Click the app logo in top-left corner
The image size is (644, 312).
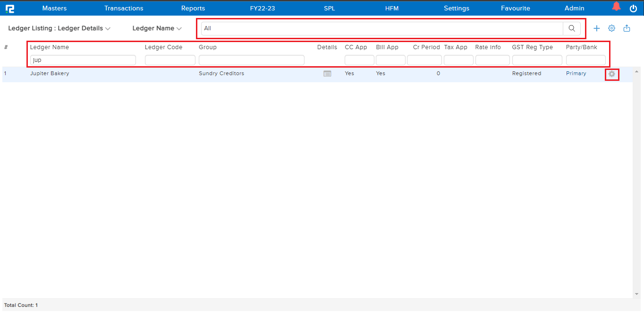pyautogui.click(x=9, y=8)
